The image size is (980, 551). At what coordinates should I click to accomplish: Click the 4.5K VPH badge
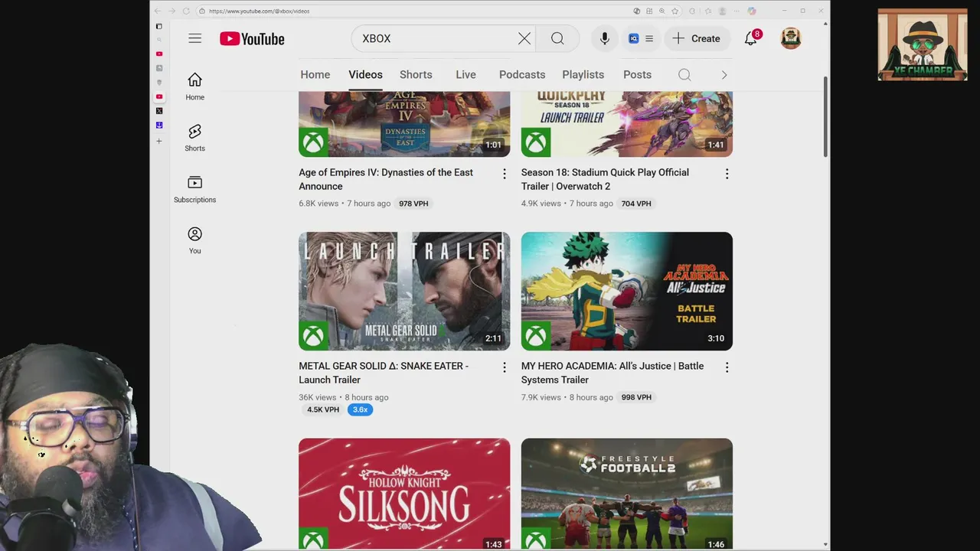point(323,409)
